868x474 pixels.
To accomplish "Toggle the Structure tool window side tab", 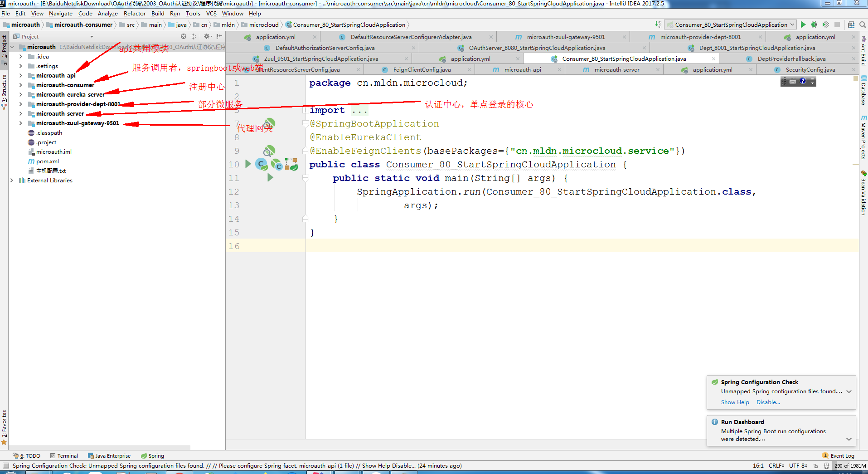I will tap(4, 91).
